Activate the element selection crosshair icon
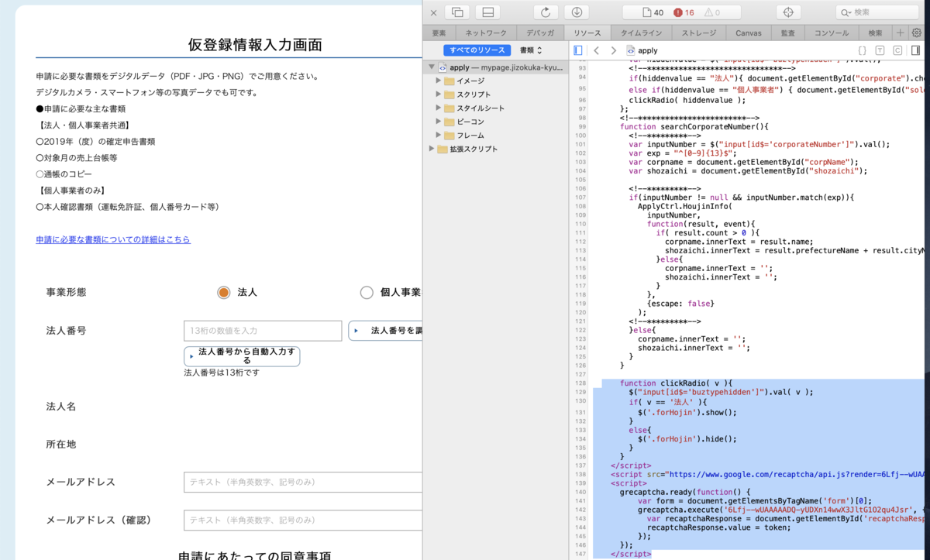This screenshot has width=930, height=560. (x=789, y=12)
